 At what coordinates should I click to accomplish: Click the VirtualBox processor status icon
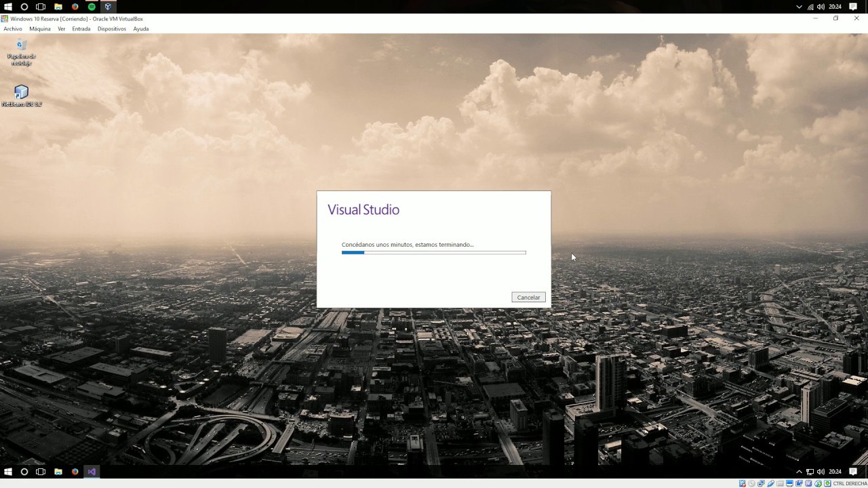click(x=808, y=483)
